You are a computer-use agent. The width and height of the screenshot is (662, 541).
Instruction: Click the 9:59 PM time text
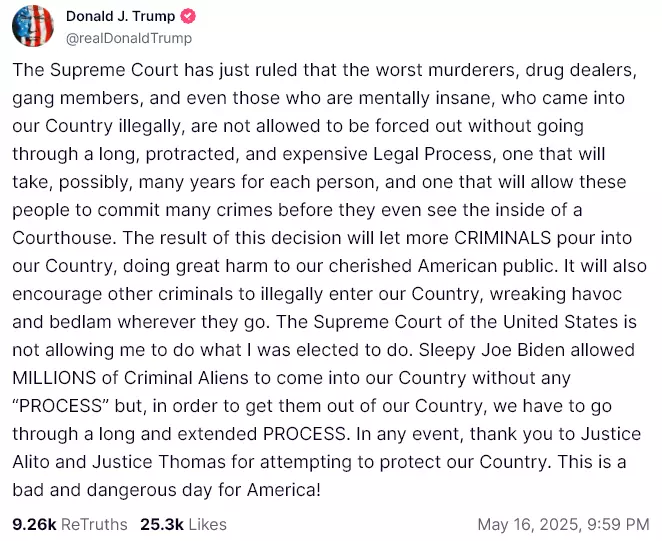pos(618,524)
